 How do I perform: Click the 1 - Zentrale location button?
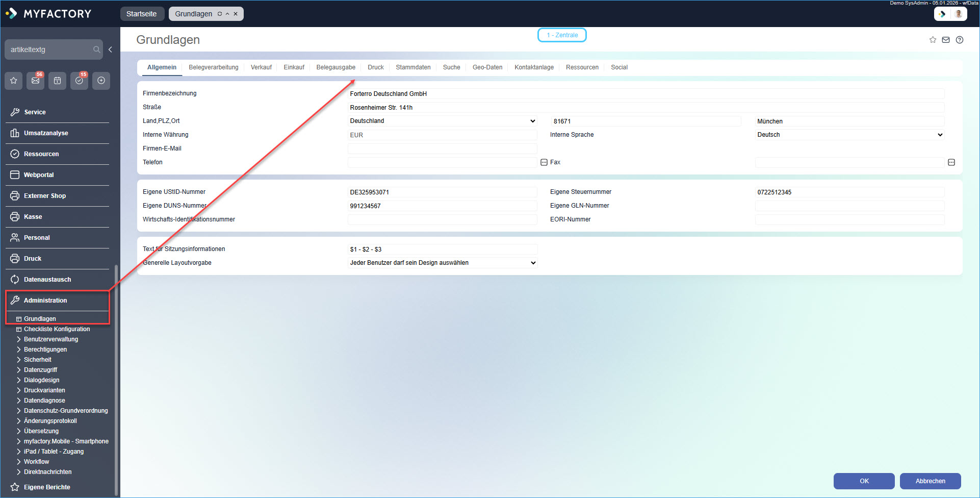[x=562, y=35]
